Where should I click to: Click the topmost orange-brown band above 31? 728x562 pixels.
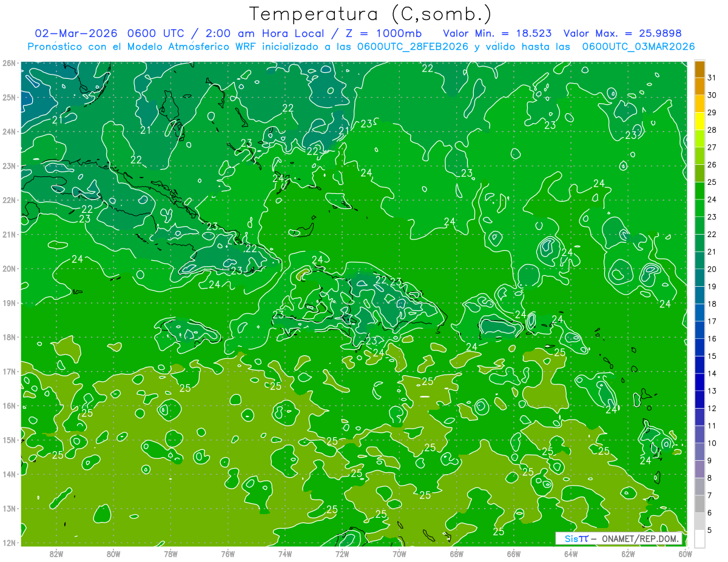click(x=699, y=69)
